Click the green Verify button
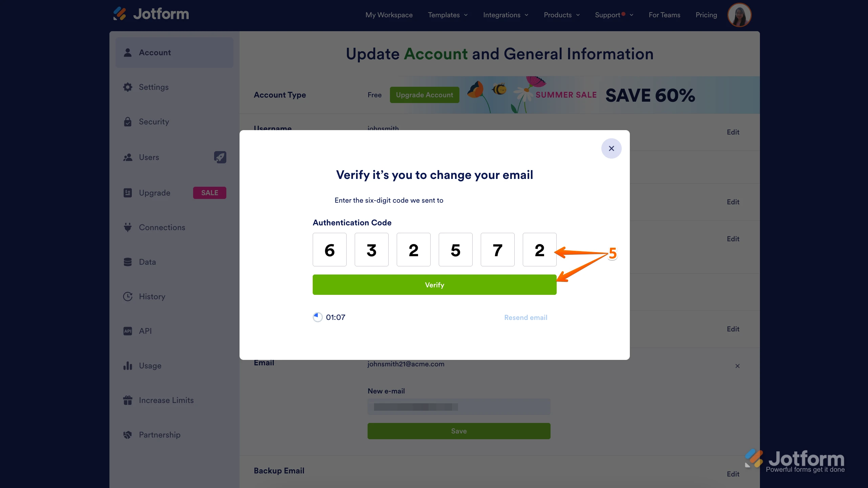The height and width of the screenshot is (488, 868). click(x=434, y=285)
